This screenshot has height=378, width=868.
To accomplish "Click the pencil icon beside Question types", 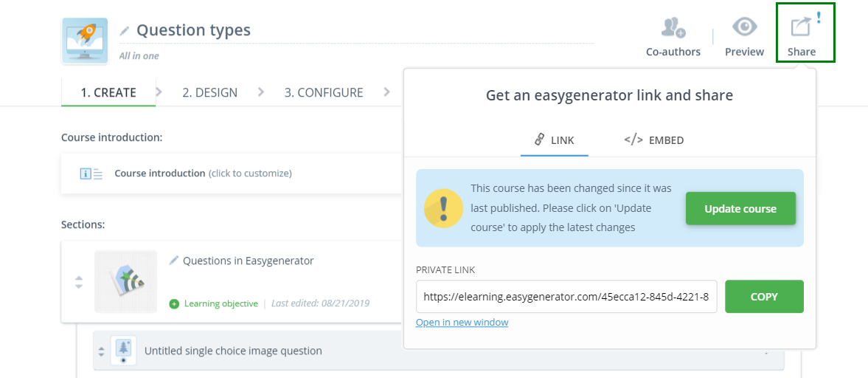I will (x=125, y=31).
